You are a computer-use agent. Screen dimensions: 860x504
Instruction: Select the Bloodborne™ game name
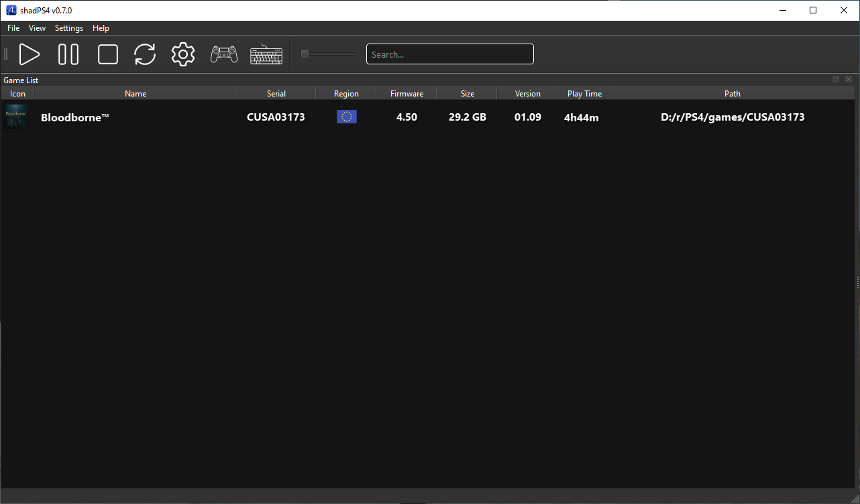pos(75,117)
